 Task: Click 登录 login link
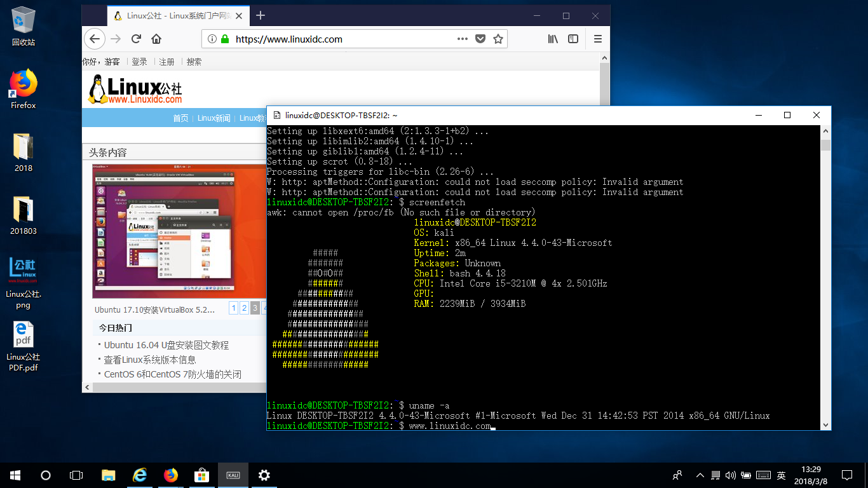(139, 62)
